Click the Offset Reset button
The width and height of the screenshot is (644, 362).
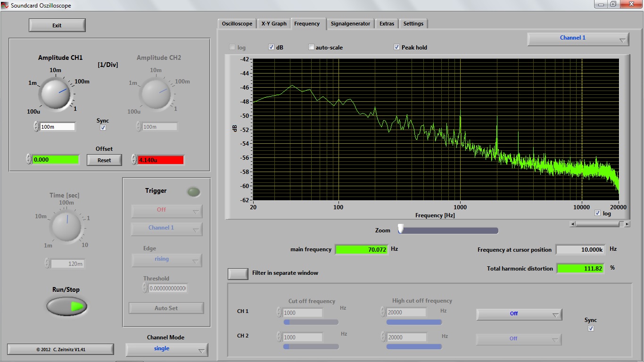click(x=104, y=160)
